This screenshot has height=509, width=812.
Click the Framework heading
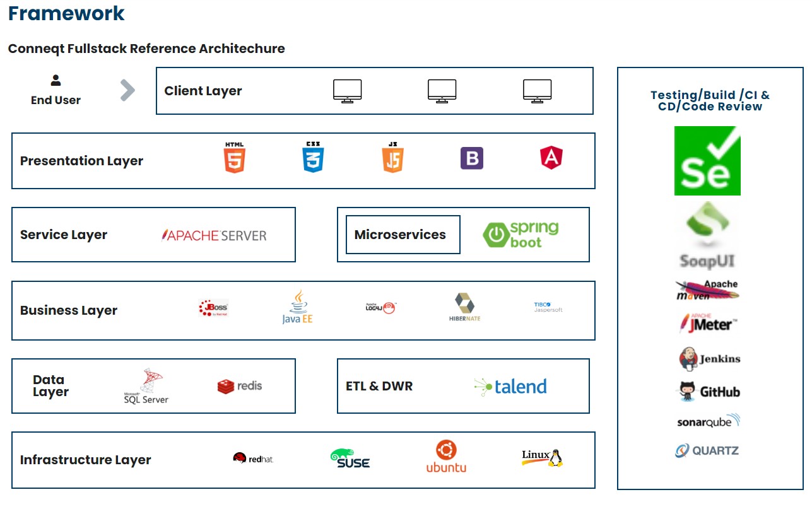[66, 13]
